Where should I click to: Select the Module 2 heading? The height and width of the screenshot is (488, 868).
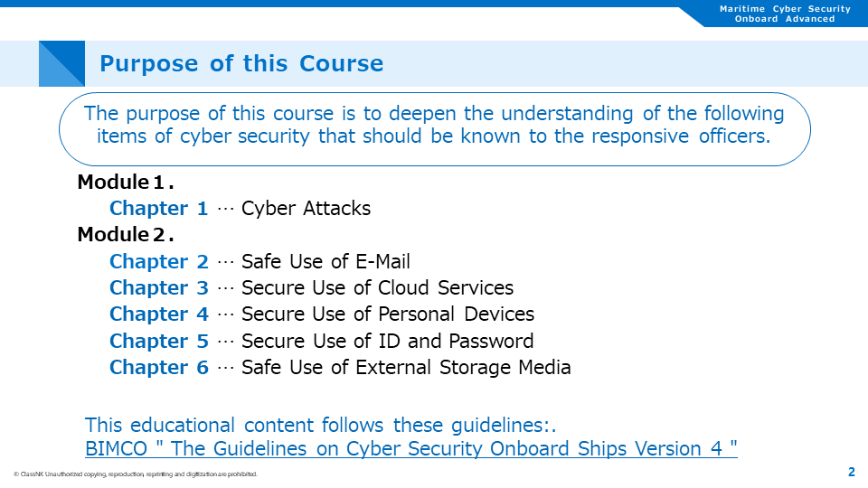point(126,235)
